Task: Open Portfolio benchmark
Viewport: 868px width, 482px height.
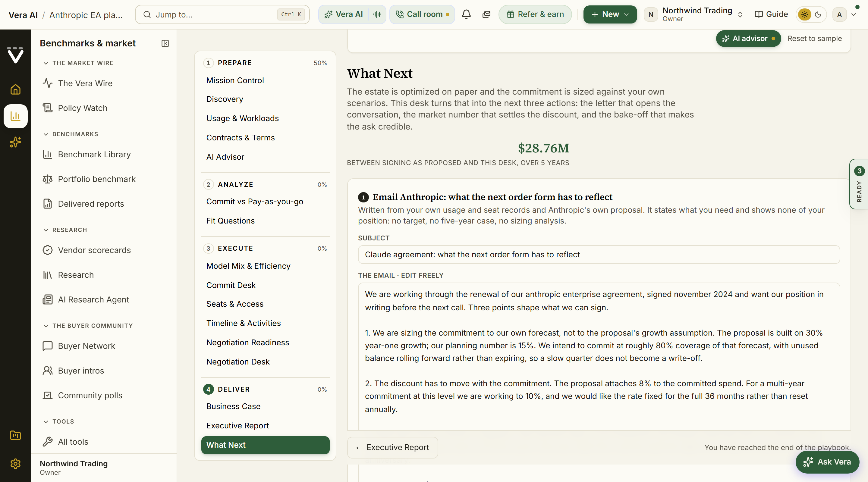Action: click(105, 179)
